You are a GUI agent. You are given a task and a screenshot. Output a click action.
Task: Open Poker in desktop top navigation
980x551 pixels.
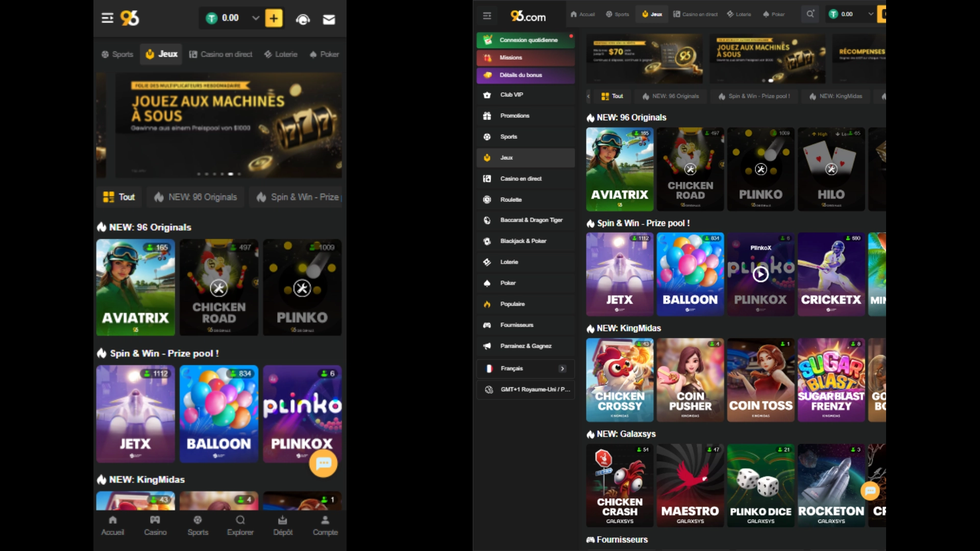[773, 14]
